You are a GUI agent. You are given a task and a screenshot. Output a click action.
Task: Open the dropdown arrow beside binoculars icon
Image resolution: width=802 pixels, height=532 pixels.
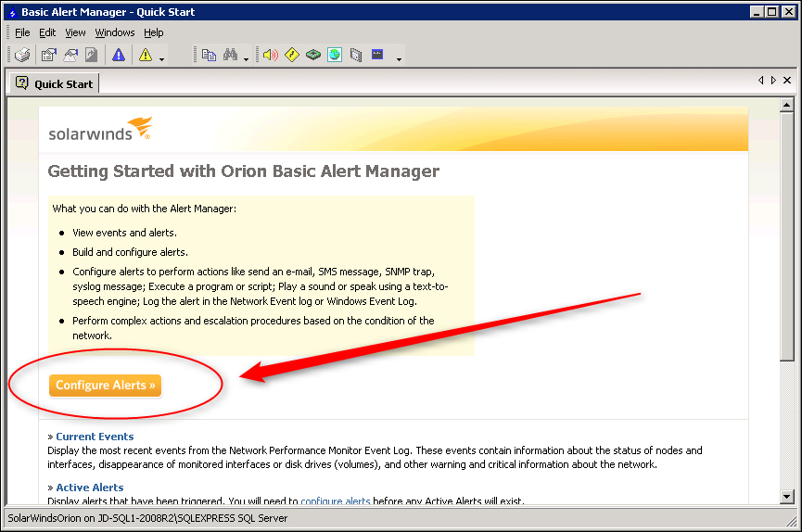point(246,59)
